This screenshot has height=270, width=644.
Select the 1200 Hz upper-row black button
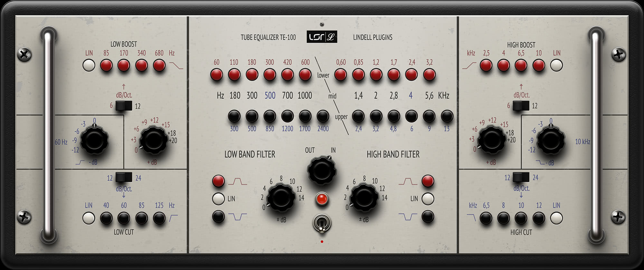click(x=287, y=116)
